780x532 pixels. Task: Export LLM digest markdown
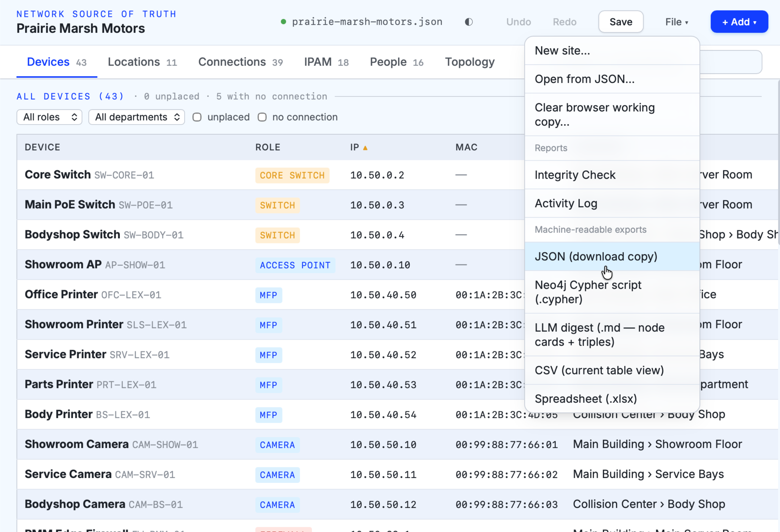612,335
